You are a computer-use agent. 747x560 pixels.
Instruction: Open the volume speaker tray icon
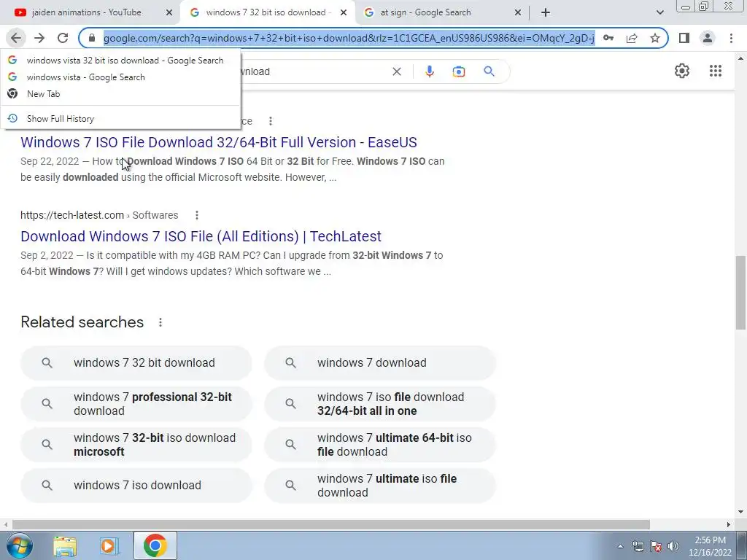click(673, 546)
